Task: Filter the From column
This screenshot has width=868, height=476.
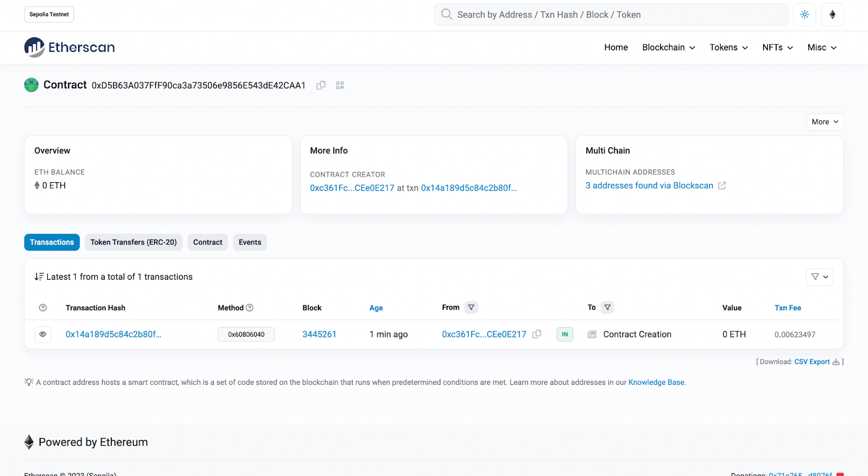Action: [471, 307]
